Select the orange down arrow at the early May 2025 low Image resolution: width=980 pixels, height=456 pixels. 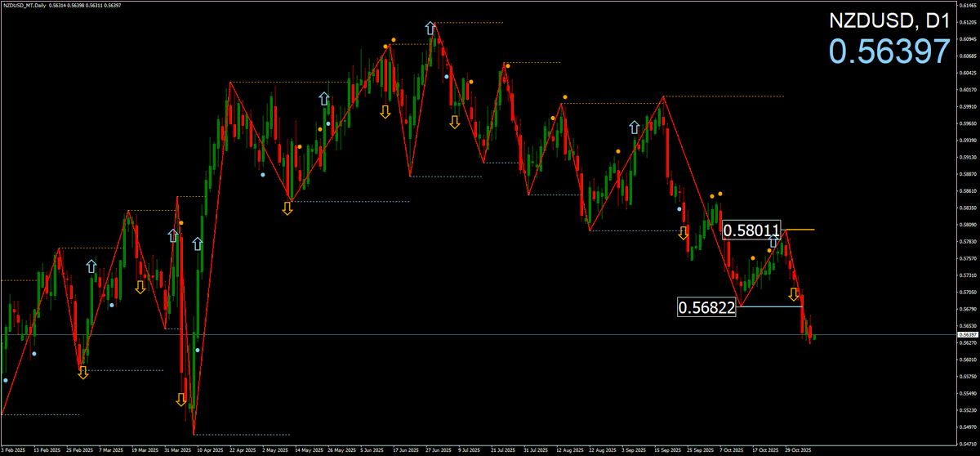click(x=287, y=208)
